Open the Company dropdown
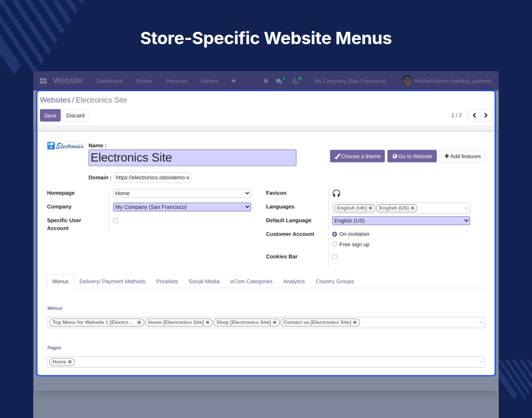 (x=182, y=207)
